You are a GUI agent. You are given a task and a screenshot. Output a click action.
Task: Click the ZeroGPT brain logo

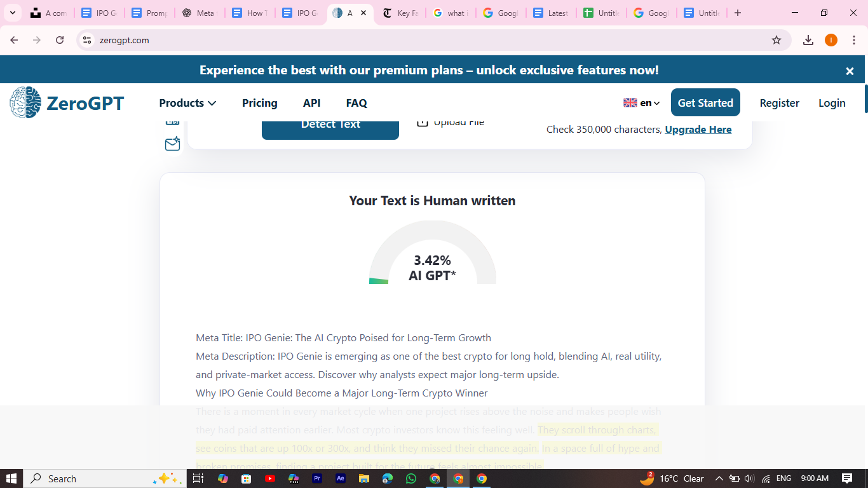click(25, 103)
